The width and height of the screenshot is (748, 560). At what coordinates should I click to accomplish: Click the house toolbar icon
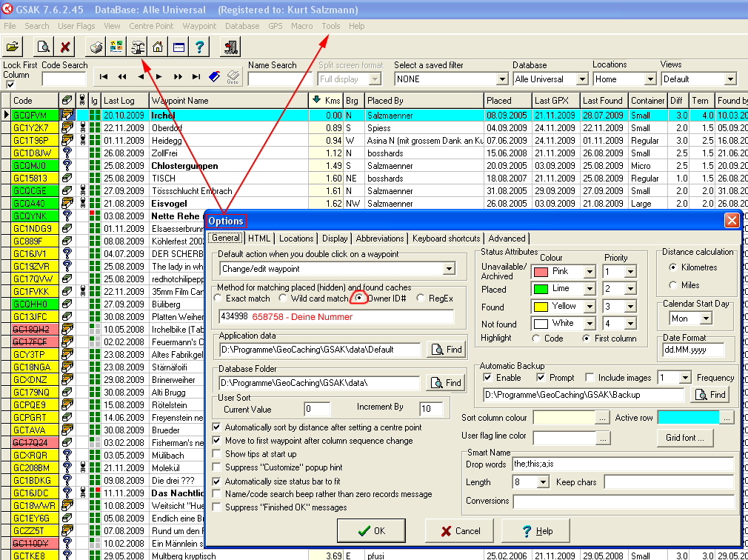coord(158,47)
